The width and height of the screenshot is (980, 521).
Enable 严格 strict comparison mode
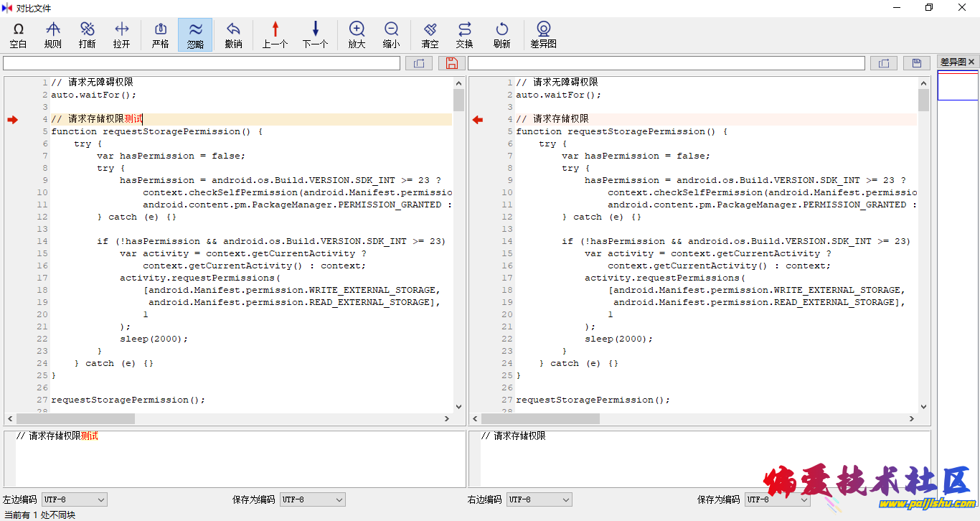[x=161, y=34]
